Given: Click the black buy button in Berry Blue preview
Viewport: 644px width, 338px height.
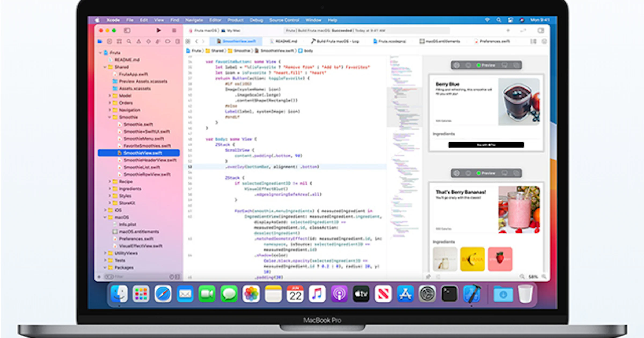Looking at the screenshot, I should coord(486,145).
